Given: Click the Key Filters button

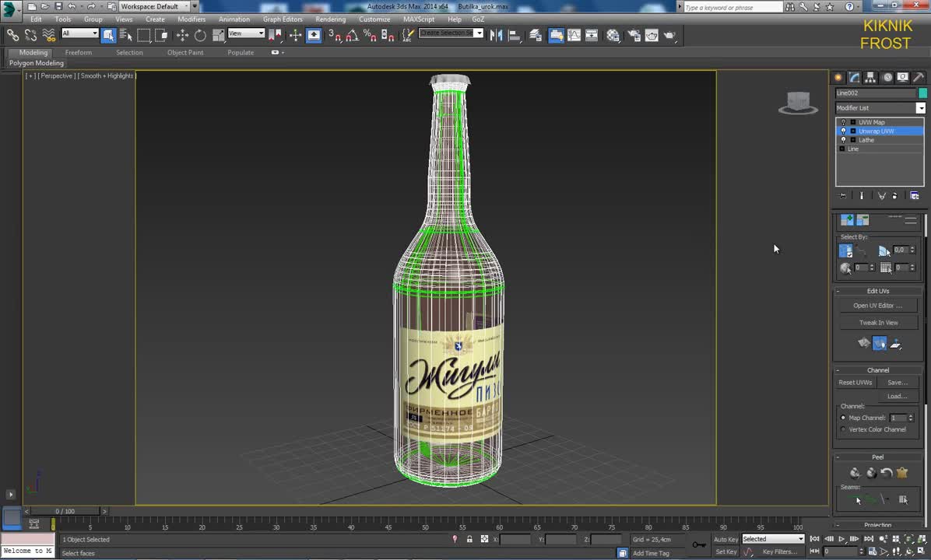Looking at the screenshot, I should (779, 551).
